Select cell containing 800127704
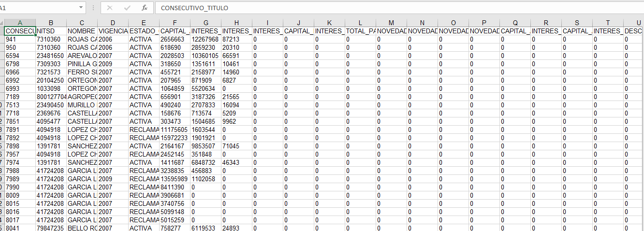The width and height of the screenshot is (644, 231). click(x=51, y=97)
